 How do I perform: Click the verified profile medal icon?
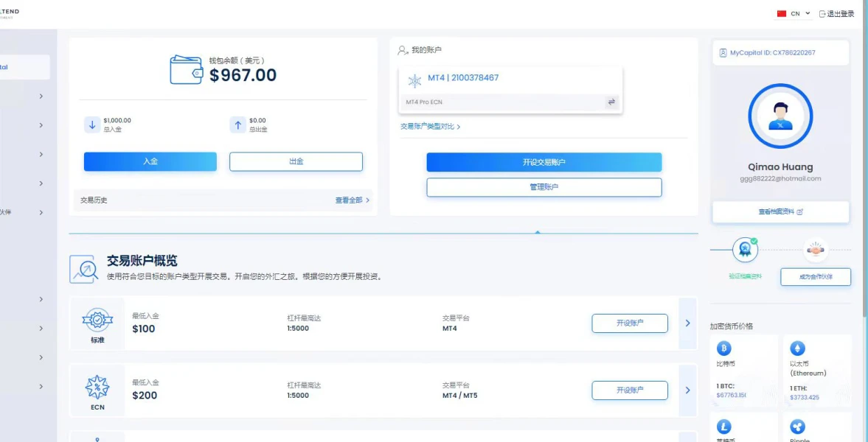(x=745, y=250)
